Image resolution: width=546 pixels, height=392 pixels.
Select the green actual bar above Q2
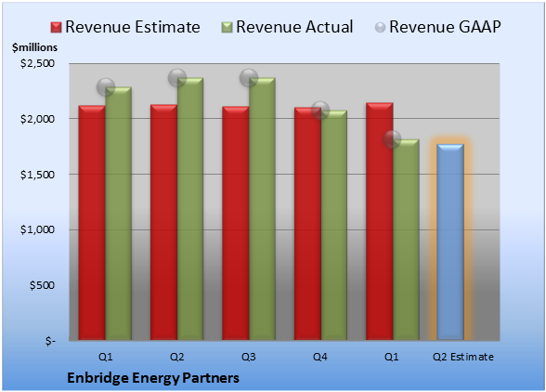190,209
